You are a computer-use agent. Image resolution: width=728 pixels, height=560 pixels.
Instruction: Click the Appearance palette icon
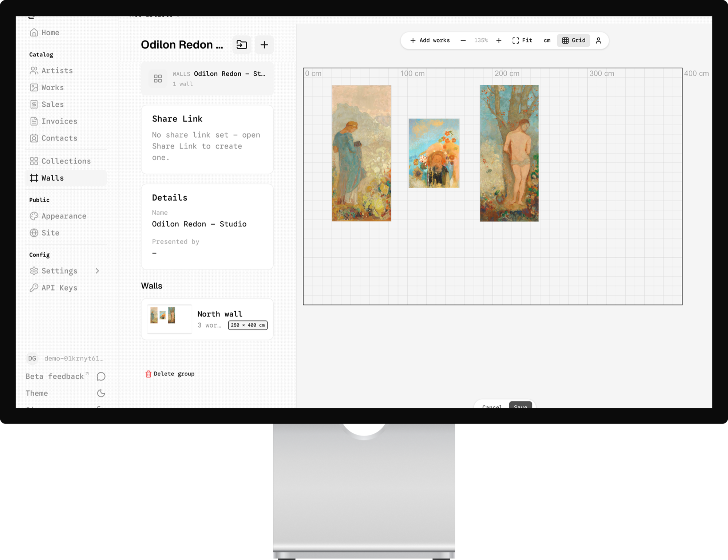click(34, 216)
